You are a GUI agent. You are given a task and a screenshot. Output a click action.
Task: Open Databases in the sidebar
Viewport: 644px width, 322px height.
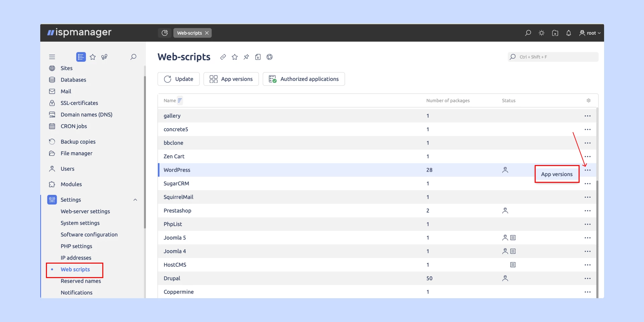(x=73, y=80)
